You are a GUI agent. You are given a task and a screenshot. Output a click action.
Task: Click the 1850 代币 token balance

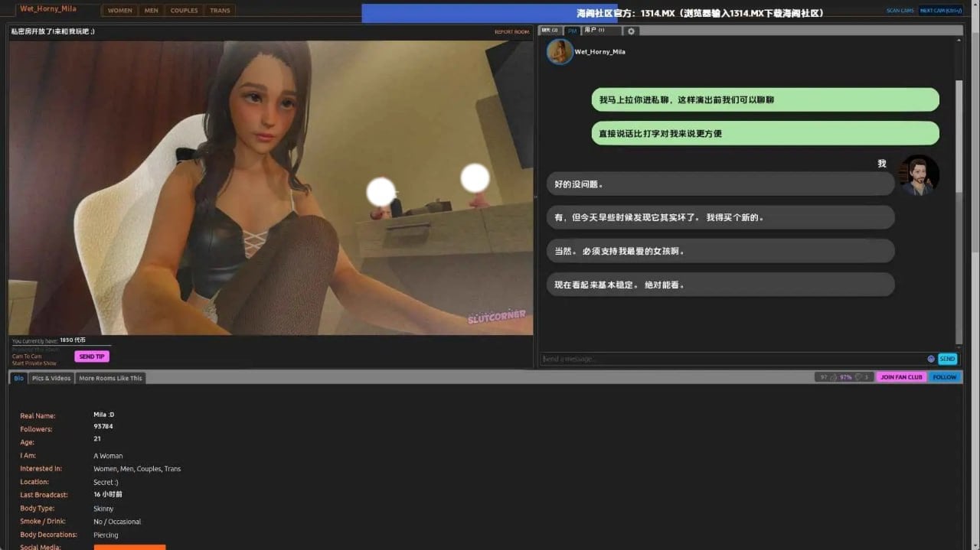(x=73, y=340)
